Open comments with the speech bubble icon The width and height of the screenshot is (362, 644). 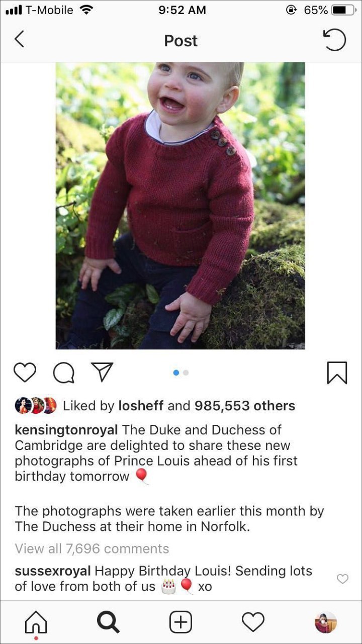pos(63,373)
